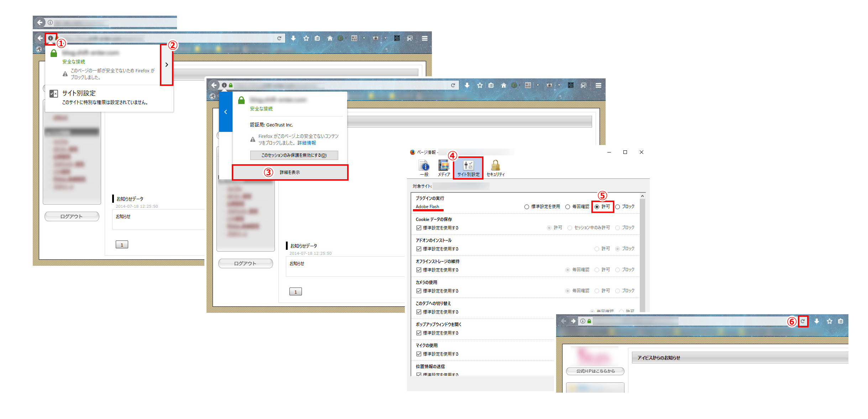Expand connection details with right chevron
The image size is (868, 419).
coord(167,65)
